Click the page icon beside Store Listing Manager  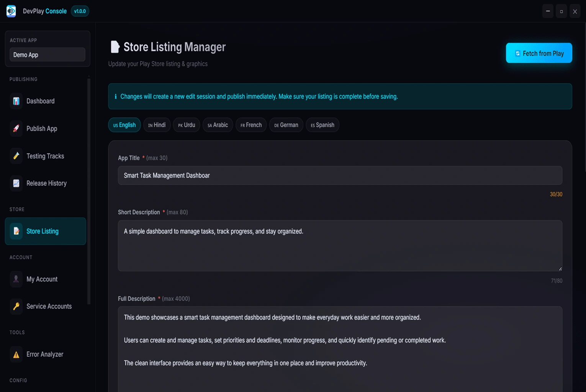pyautogui.click(x=115, y=47)
